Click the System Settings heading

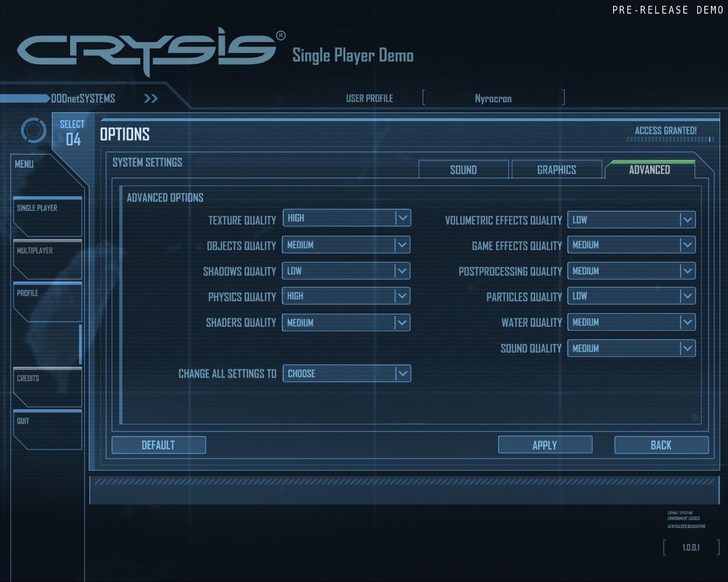click(147, 163)
